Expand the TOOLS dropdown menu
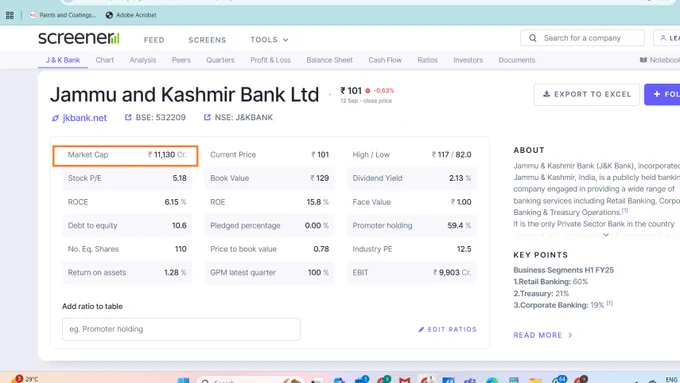680x383 pixels. (269, 39)
